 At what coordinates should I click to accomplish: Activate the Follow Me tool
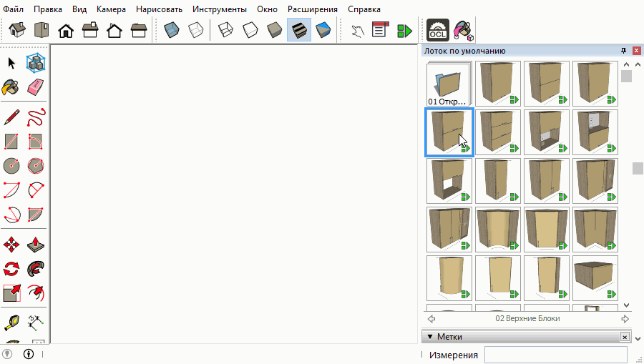36,269
